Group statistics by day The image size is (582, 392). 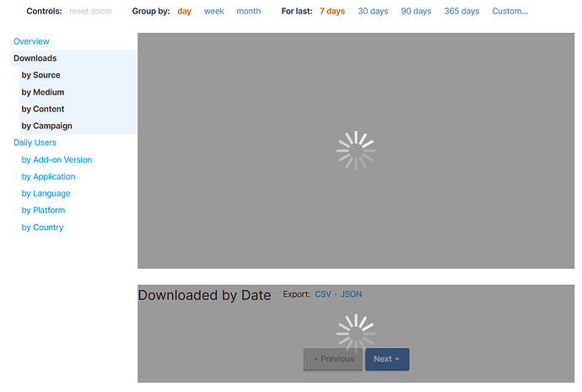pos(184,11)
